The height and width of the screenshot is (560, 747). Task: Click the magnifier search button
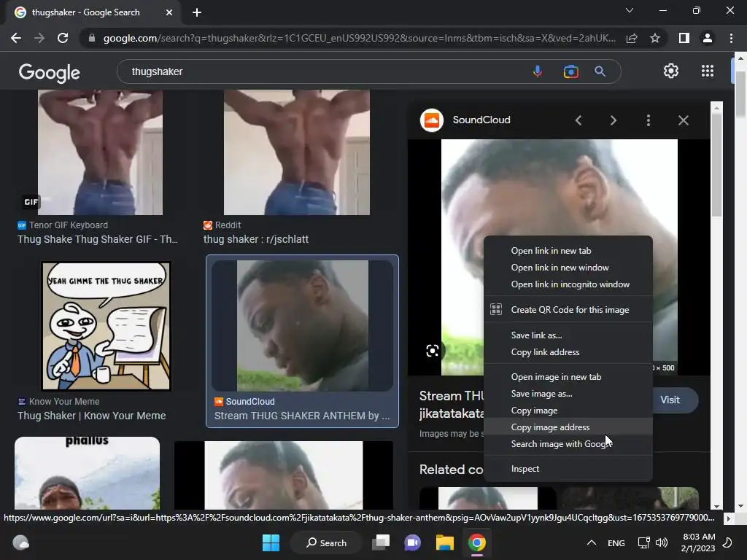(600, 71)
